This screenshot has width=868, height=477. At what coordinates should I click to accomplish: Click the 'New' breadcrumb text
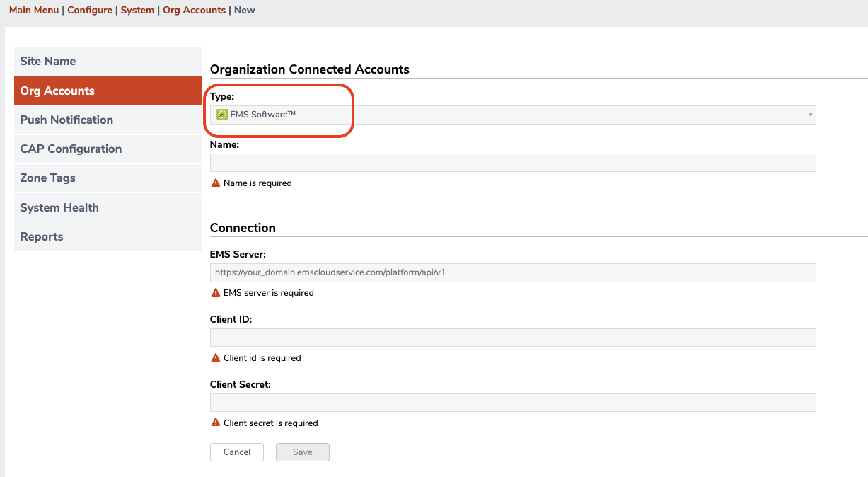pos(245,10)
